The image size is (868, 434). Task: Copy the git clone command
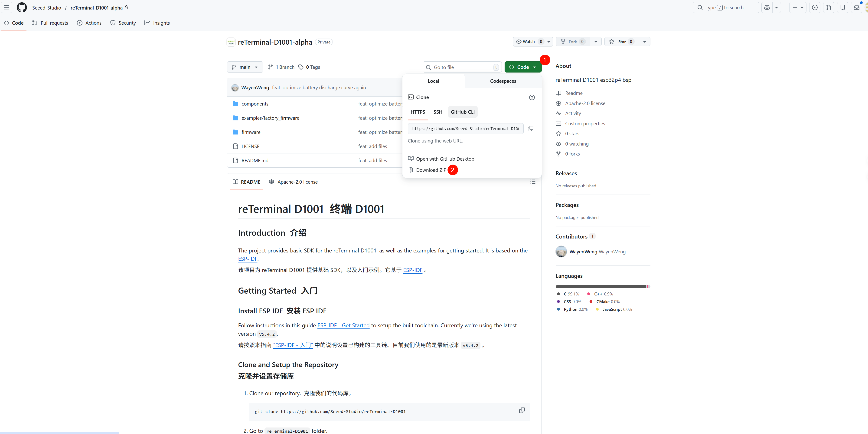point(522,410)
